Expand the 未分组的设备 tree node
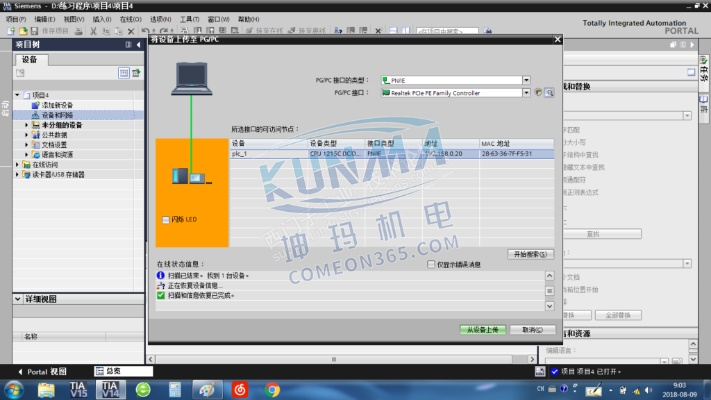Image resolution: width=711 pixels, height=400 pixels. coord(26,125)
